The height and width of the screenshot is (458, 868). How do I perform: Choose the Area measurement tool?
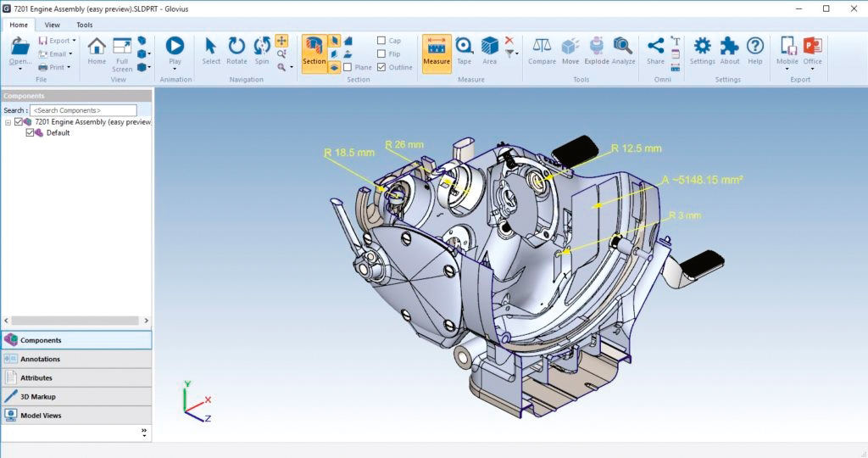(x=489, y=51)
